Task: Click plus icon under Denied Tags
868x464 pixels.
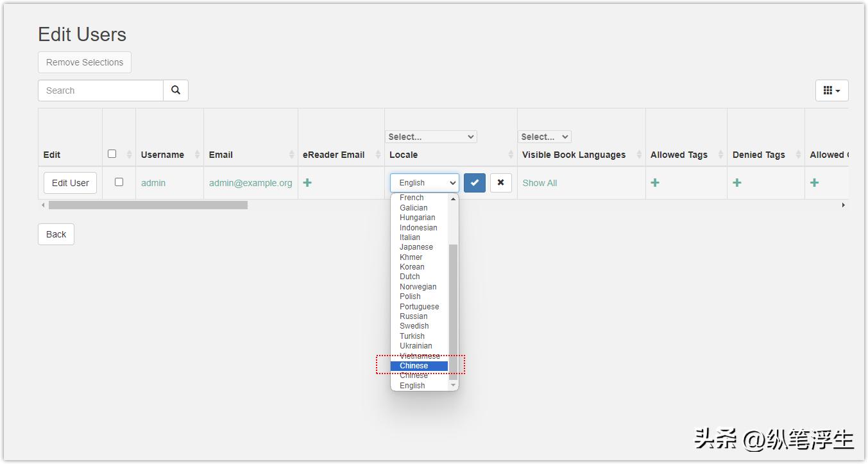Action: click(x=737, y=183)
